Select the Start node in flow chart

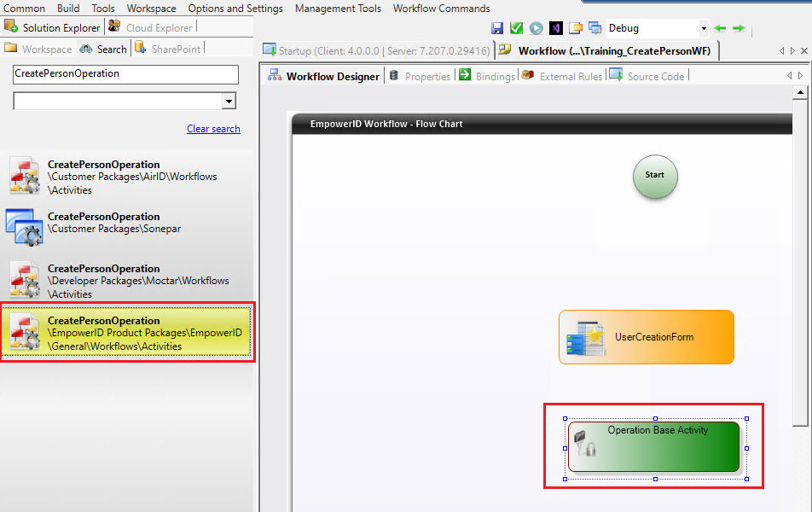coord(655,176)
